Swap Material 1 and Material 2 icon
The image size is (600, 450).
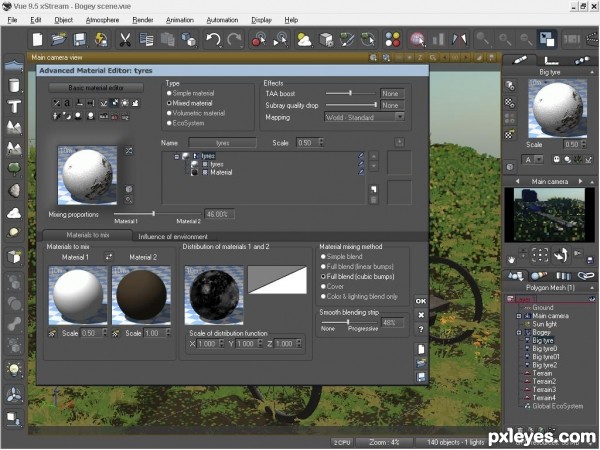click(109, 257)
